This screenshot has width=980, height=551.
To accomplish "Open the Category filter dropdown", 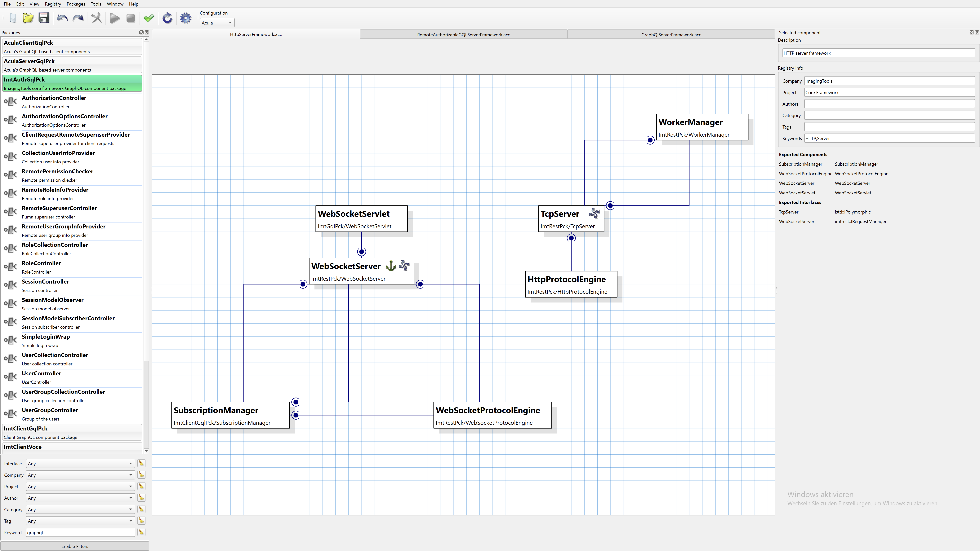I will (x=80, y=509).
